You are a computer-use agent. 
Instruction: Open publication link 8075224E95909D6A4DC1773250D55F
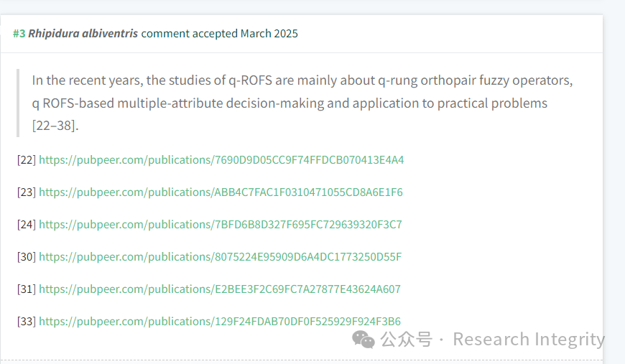221,256
